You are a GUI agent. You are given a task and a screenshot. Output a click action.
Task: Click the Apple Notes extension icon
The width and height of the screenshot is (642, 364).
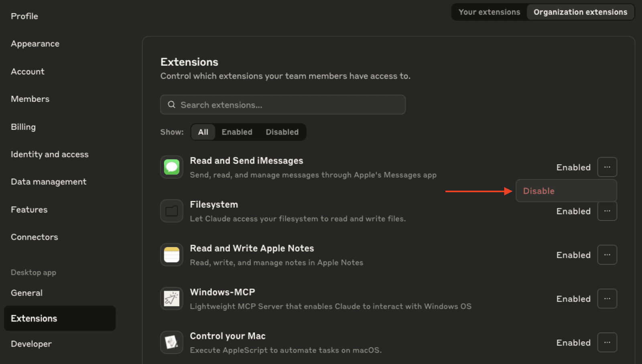[x=171, y=254]
